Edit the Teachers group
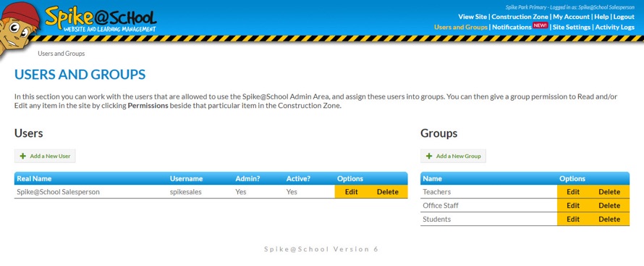The height and width of the screenshot is (266, 644). coord(573,192)
